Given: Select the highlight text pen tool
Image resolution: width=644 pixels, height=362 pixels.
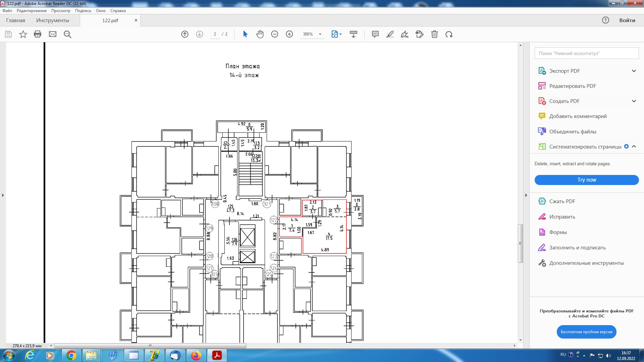Looking at the screenshot, I should 390,34.
